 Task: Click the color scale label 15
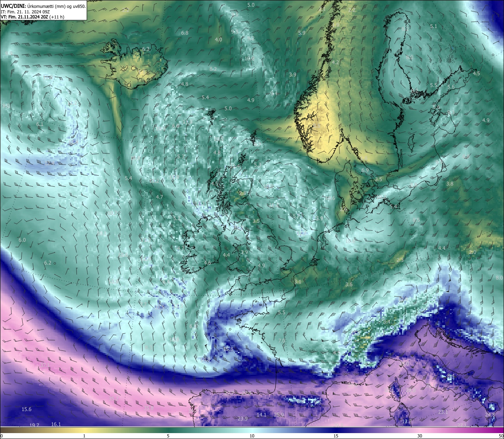tap(336, 436)
